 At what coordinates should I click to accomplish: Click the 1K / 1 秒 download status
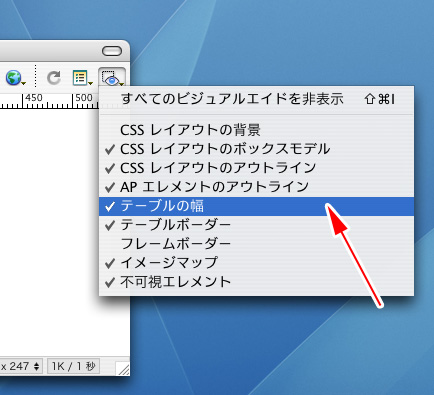(x=73, y=367)
